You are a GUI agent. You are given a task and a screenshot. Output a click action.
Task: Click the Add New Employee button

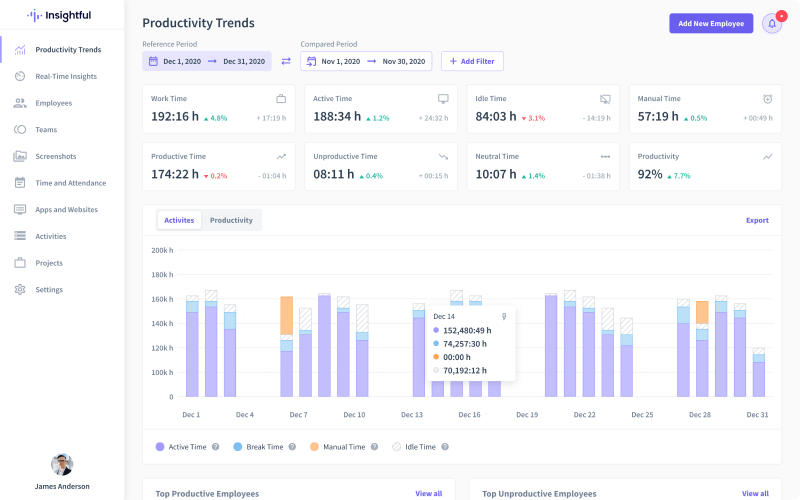[x=711, y=23]
